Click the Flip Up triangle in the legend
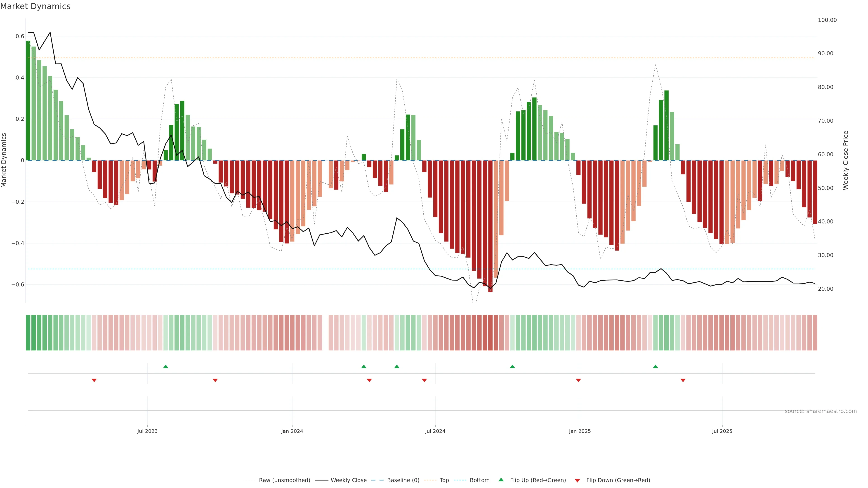 pos(501,480)
